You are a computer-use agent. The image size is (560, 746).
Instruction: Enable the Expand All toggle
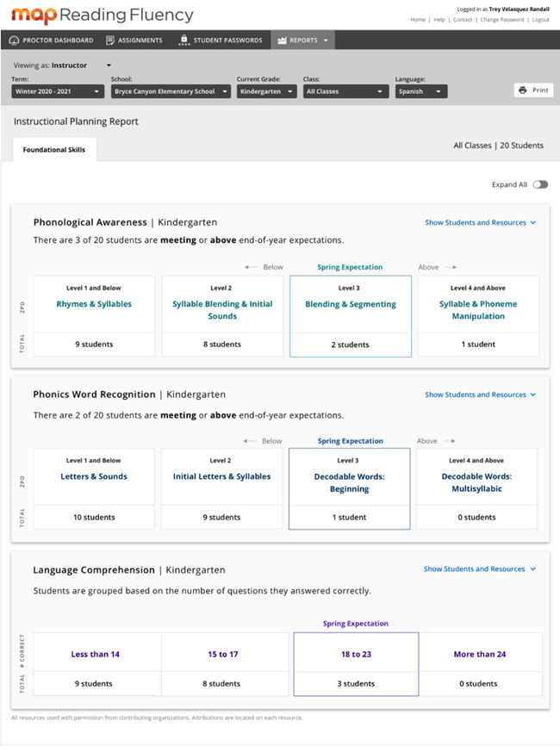point(540,184)
